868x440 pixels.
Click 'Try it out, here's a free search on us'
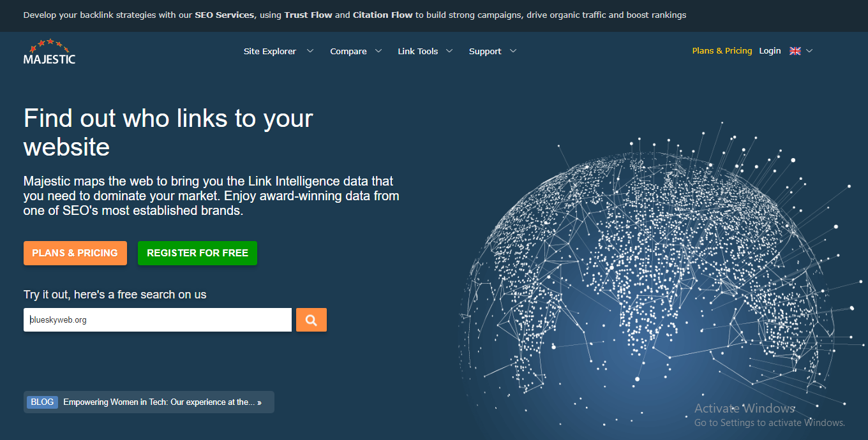(x=115, y=295)
